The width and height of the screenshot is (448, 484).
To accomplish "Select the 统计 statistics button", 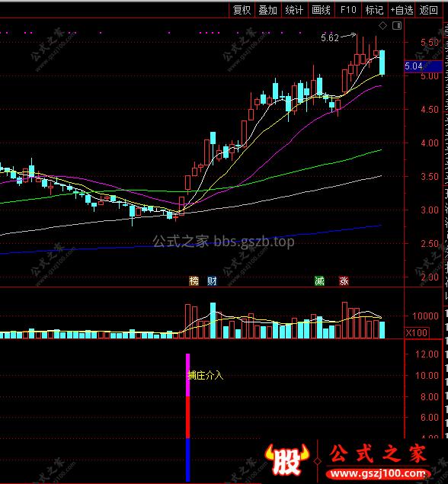I will 294,10.
